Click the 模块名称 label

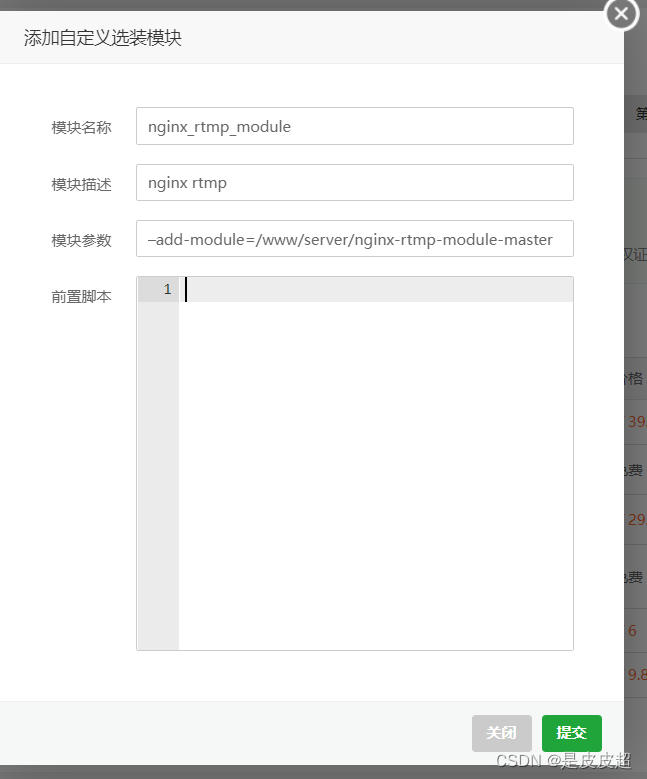pyautogui.click(x=81, y=128)
